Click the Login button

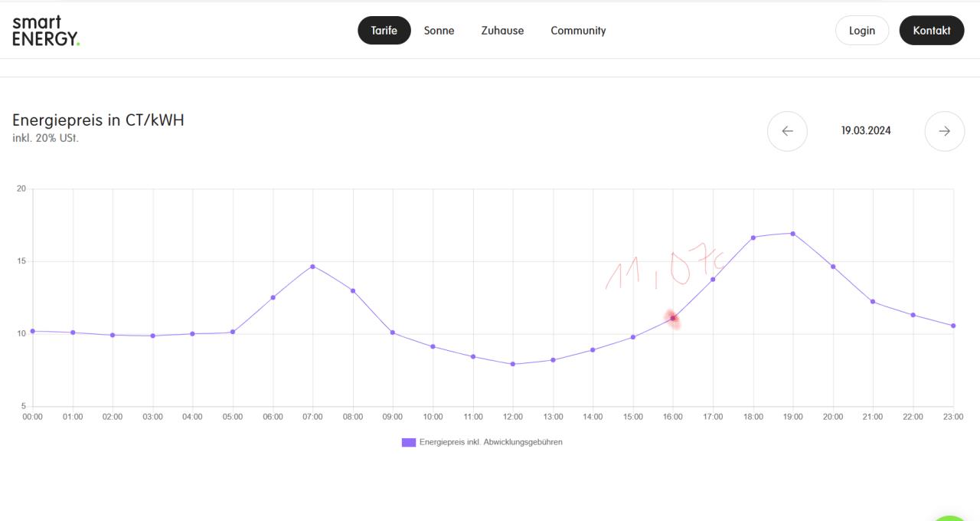point(862,31)
